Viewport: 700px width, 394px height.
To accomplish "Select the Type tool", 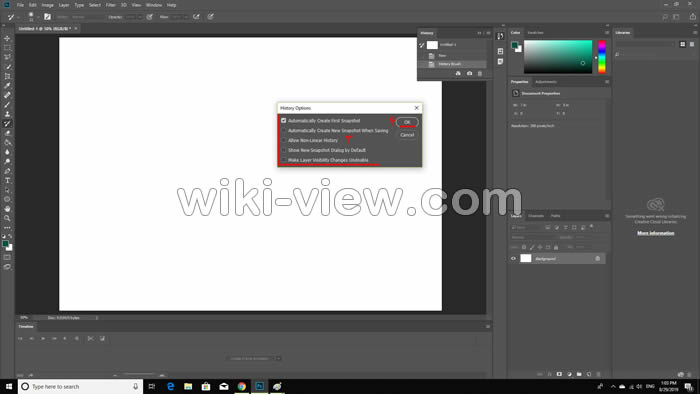I will (x=7, y=180).
